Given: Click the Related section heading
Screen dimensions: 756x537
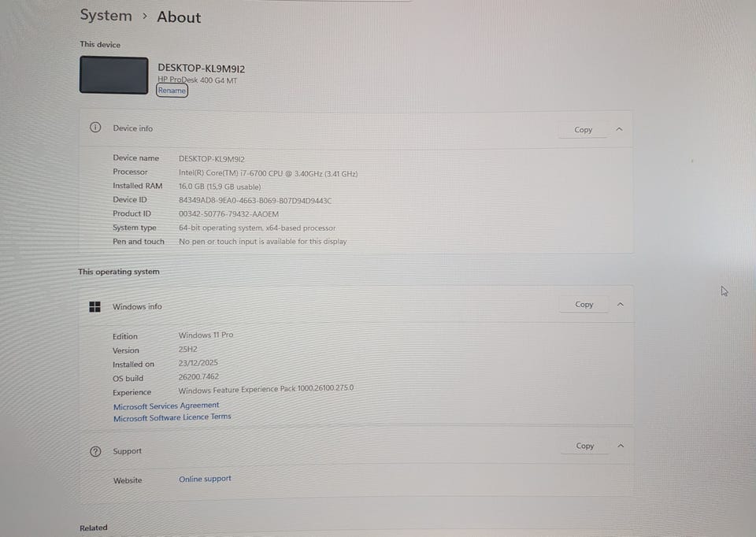Looking at the screenshot, I should (94, 528).
